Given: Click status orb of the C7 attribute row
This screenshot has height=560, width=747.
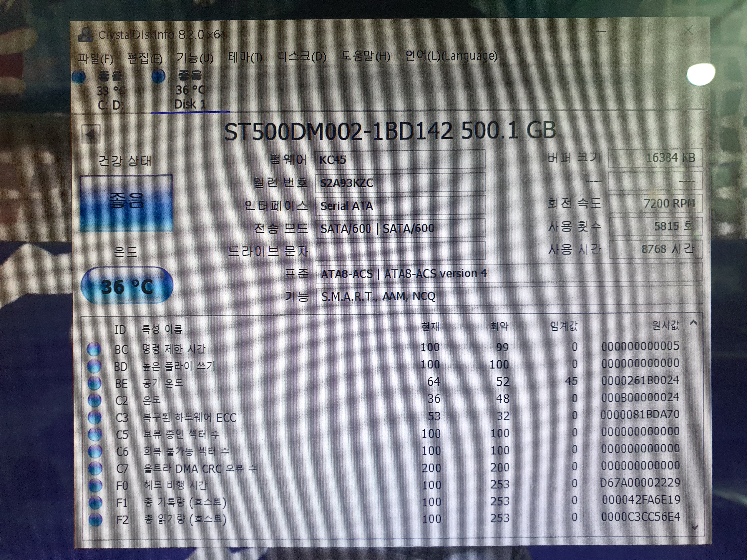Looking at the screenshot, I should [95, 469].
